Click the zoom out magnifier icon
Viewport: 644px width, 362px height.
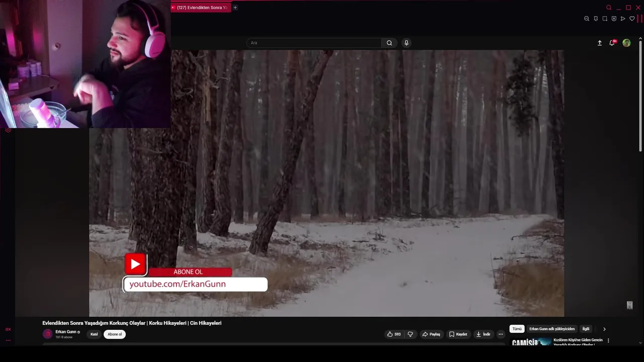coord(587,19)
